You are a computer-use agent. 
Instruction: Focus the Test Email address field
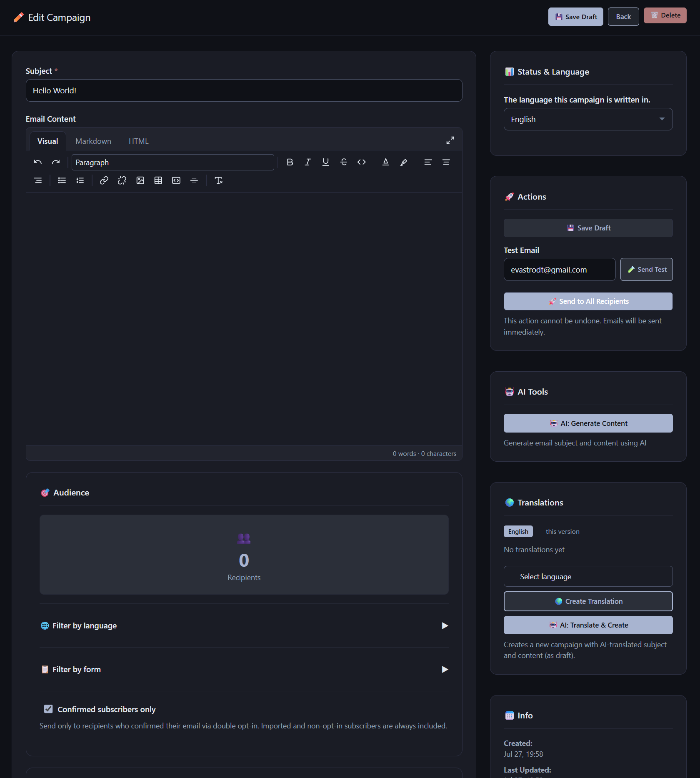(x=560, y=270)
